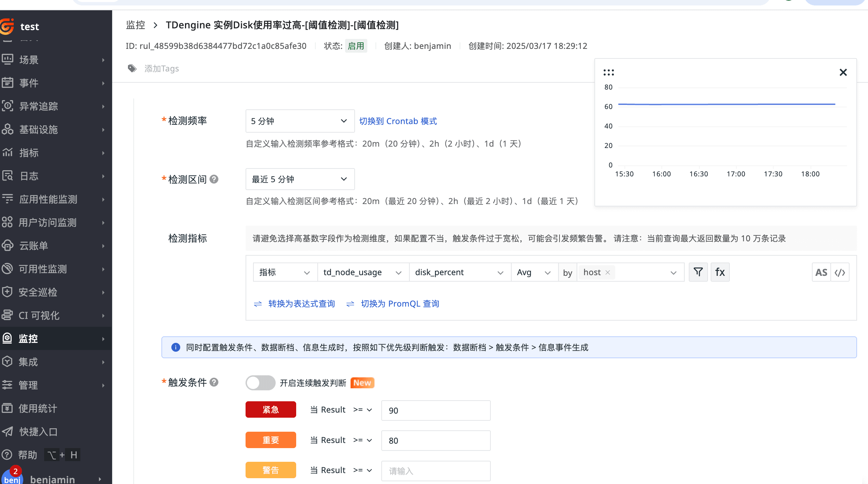
Task: Click the orange 重要 severity label
Action: click(271, 440)
